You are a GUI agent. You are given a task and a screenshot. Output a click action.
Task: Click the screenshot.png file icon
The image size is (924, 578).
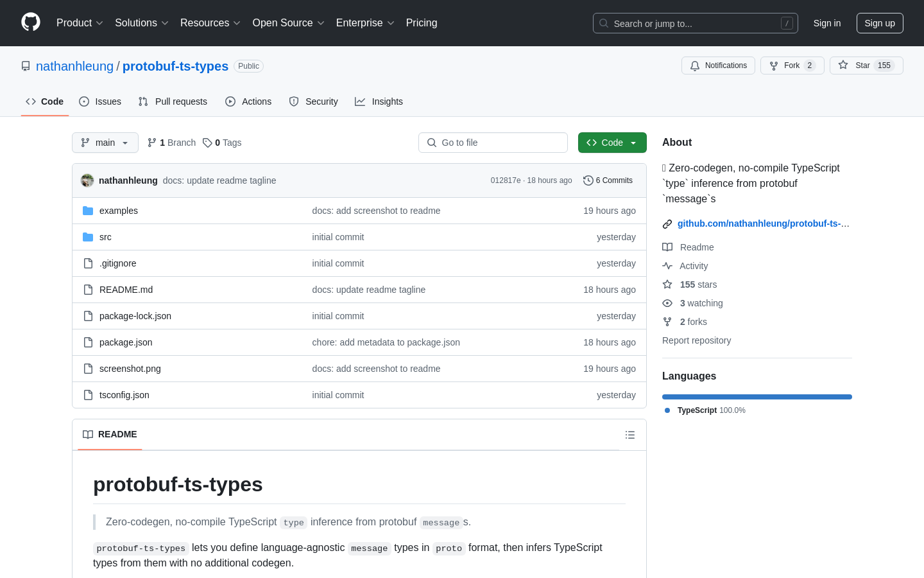click(88, 369)
